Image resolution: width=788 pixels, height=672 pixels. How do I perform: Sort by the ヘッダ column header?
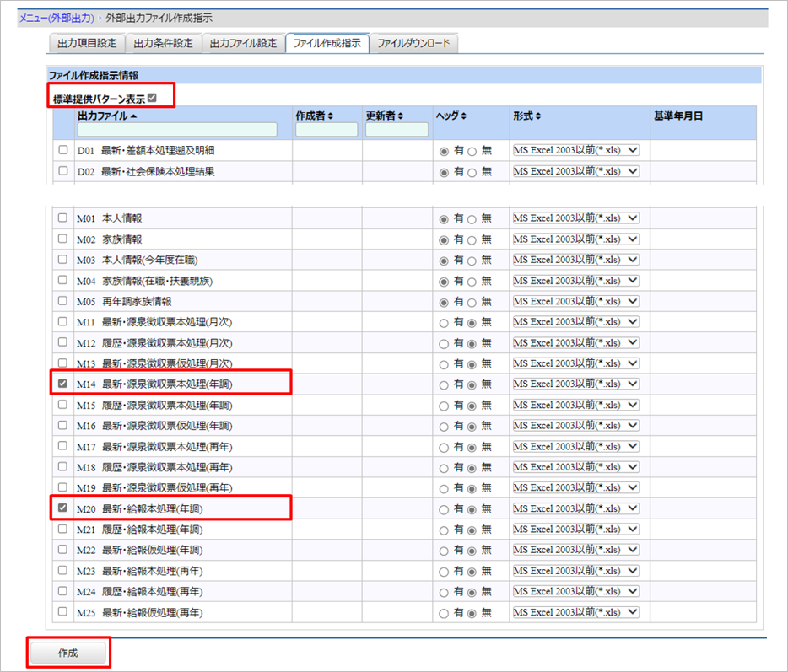pos(451,116)
